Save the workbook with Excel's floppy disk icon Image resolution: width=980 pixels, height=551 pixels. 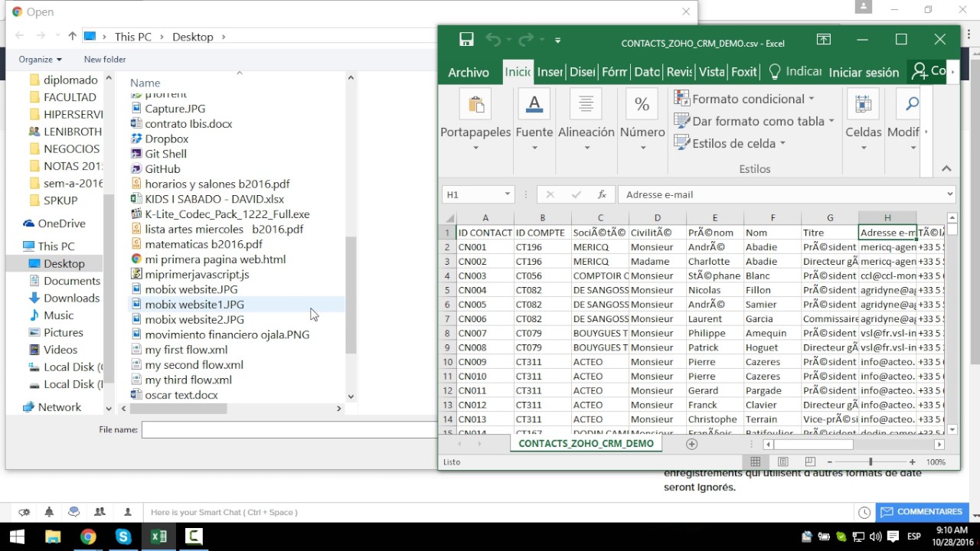click(x=466, y=40)
